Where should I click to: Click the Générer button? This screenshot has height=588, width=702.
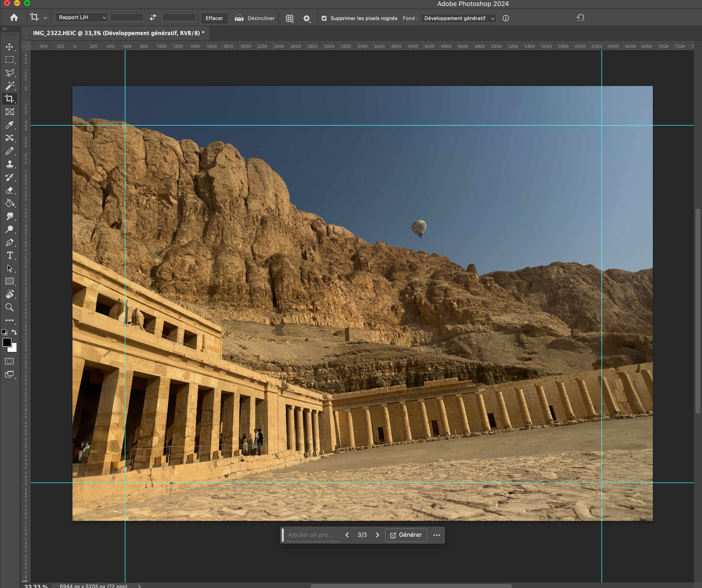click(x=406, y=535)
